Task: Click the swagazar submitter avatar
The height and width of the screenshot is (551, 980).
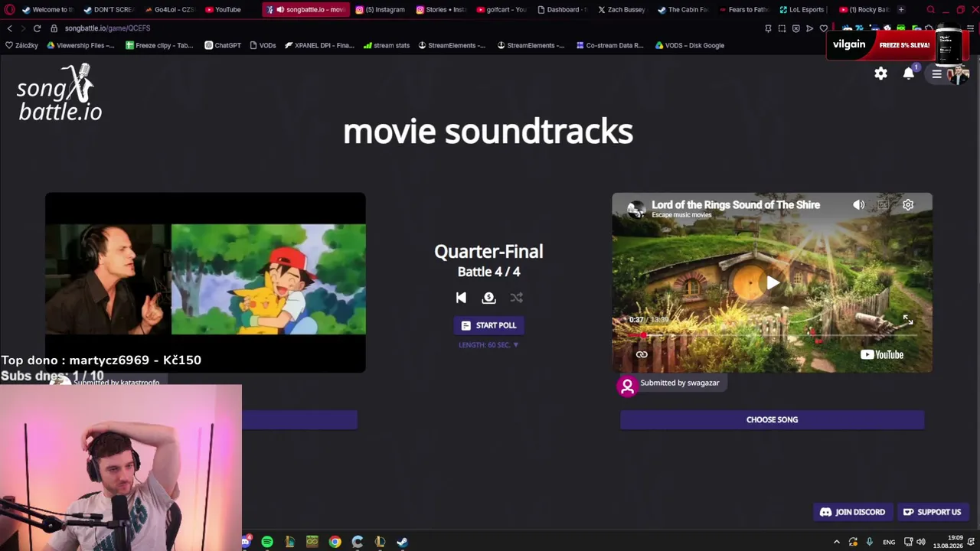Action: coord(627,386)
